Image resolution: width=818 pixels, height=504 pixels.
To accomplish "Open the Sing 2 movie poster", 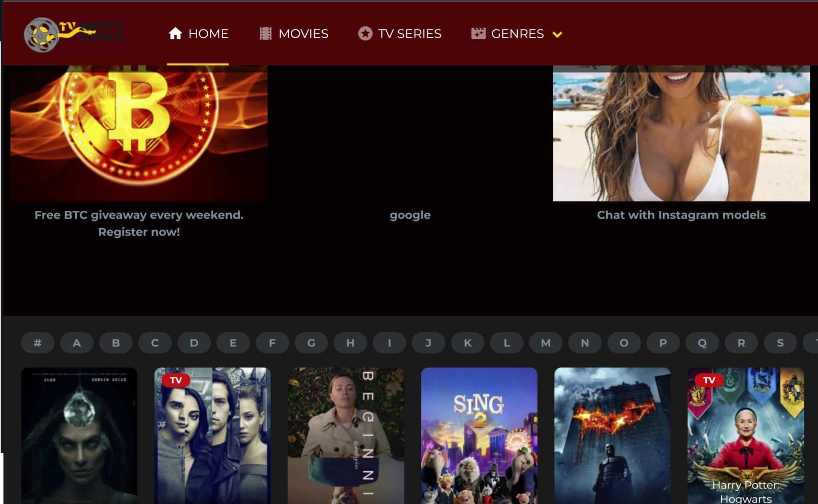I will pos(479,435).
